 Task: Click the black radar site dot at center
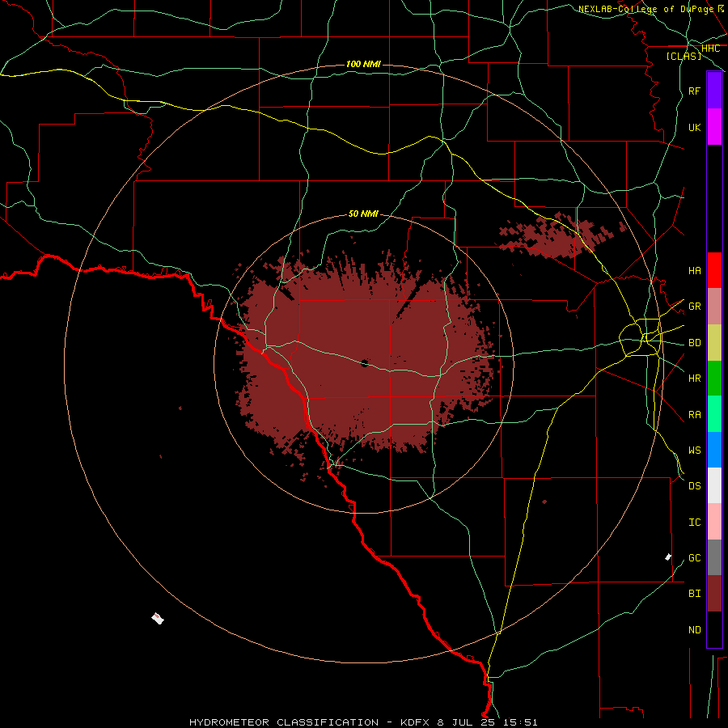(365, 363)
